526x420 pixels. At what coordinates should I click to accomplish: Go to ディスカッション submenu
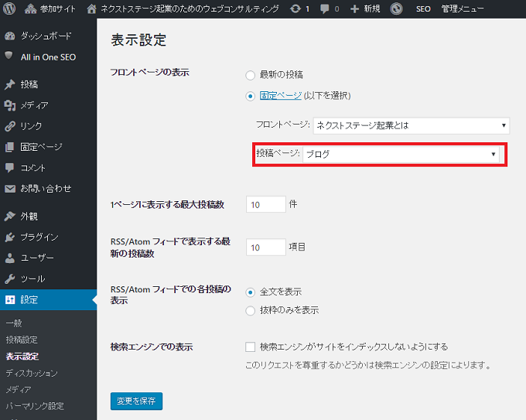click(x=32, y=373)
